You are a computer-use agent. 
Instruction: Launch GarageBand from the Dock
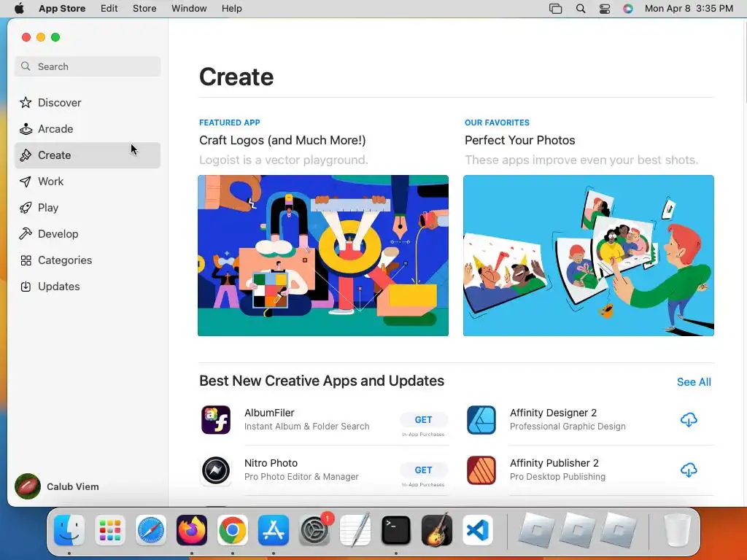pos(437,530)
